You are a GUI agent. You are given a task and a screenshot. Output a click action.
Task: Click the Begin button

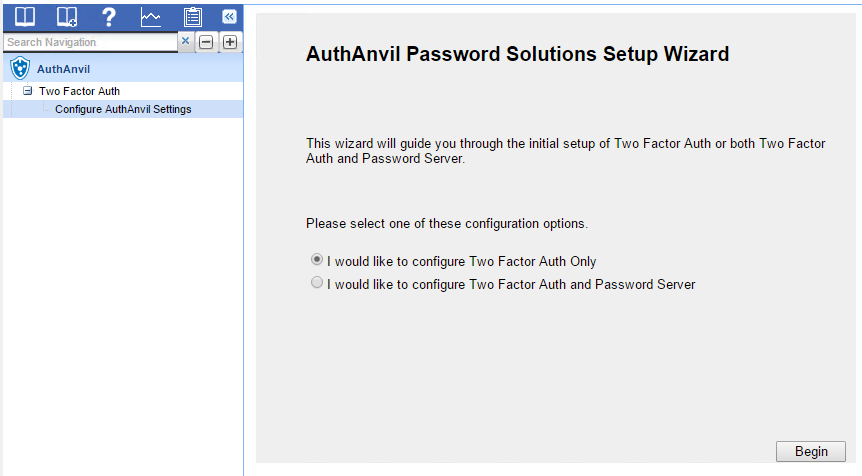coord(811,451)
